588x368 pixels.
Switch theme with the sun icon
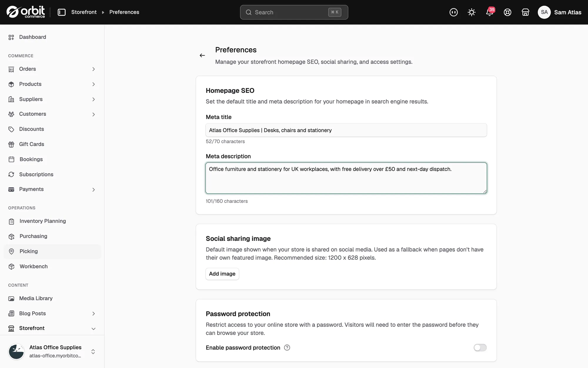tap(472, 12)
